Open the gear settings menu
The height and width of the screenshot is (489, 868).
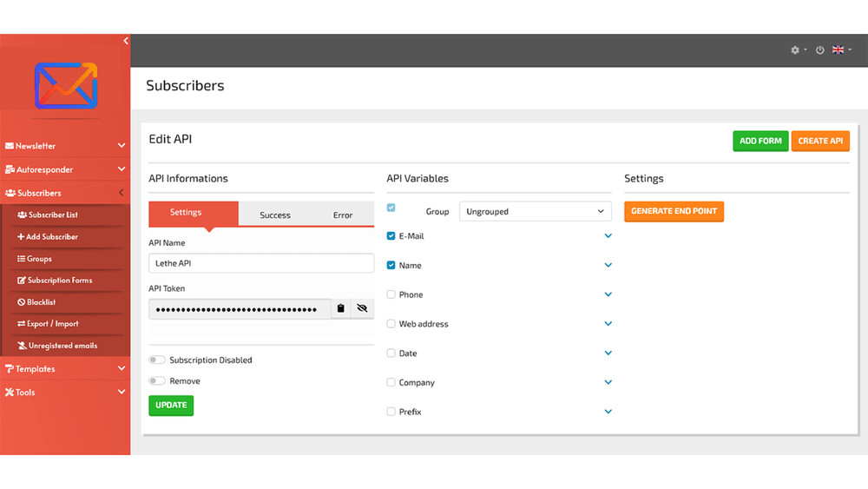tap(799, 50)
